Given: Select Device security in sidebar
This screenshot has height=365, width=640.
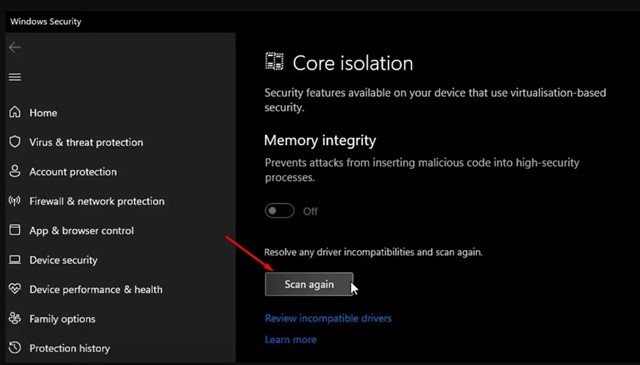Looking at the screenshot, I should [63, 260].
